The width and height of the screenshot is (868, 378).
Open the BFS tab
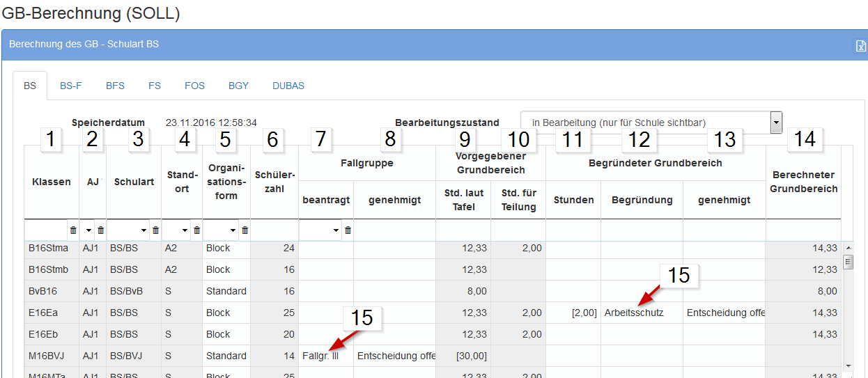pyautogui.click(x=115, y=86)
